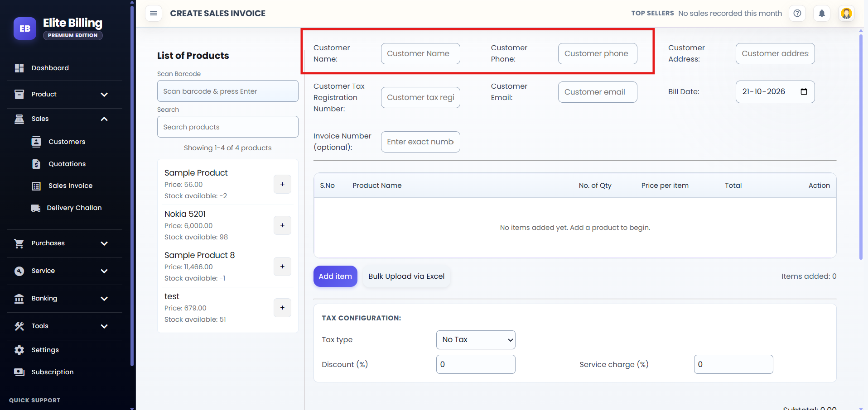Click 'Items added: 0' text
Image resolution: width=868 pixels, height=410 pixels.
point(809,276)
